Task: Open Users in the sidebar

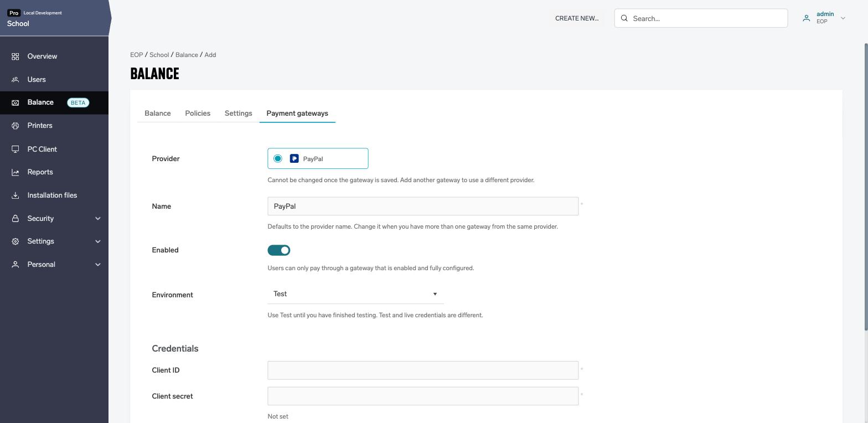Action: (x=54, y=80)
